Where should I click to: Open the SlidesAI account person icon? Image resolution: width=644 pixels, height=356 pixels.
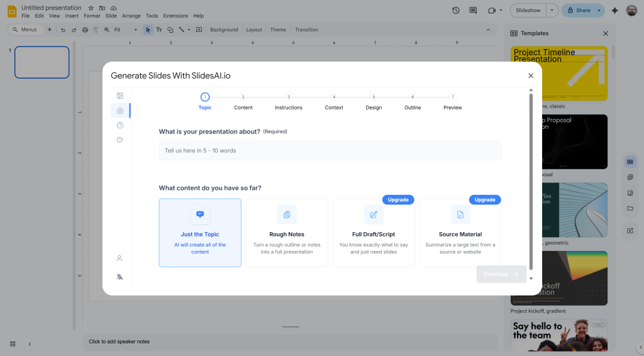119,259
